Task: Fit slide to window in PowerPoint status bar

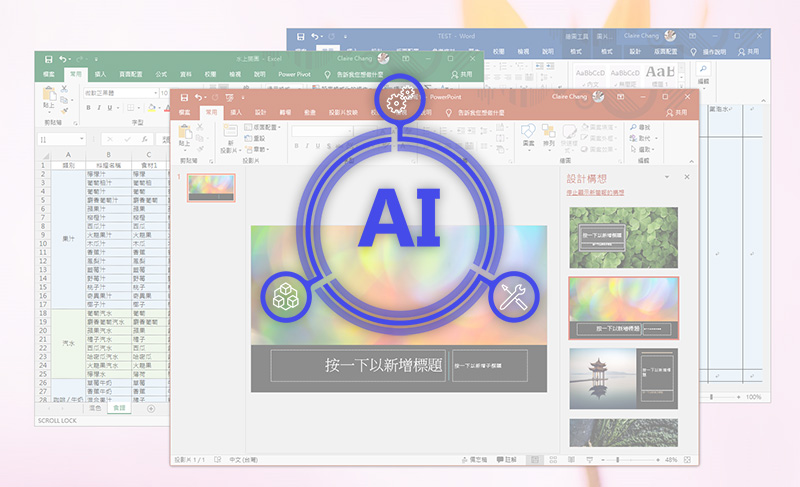Action: pos(687,460)
